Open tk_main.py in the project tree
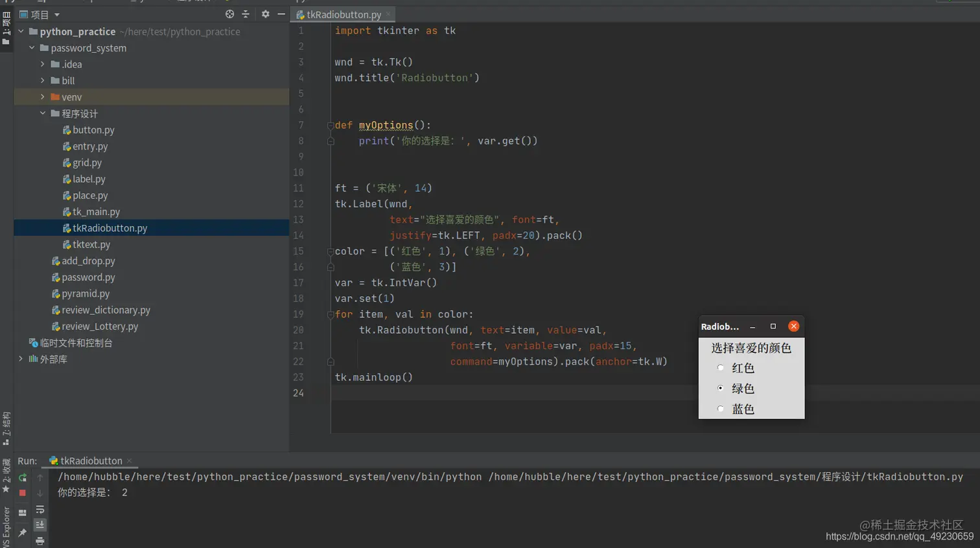The height and width of the screenshot is (548, 980). click(x=96, y=212)
